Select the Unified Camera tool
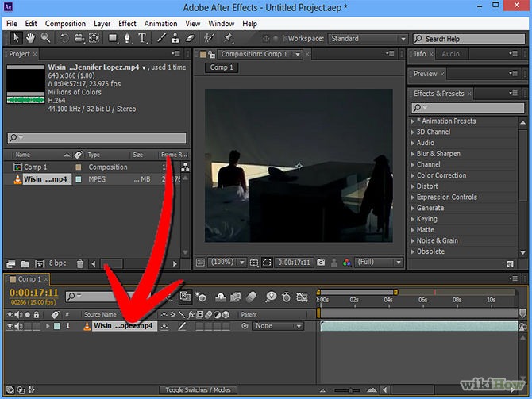 pyautogui.click(x=79, y=38)
